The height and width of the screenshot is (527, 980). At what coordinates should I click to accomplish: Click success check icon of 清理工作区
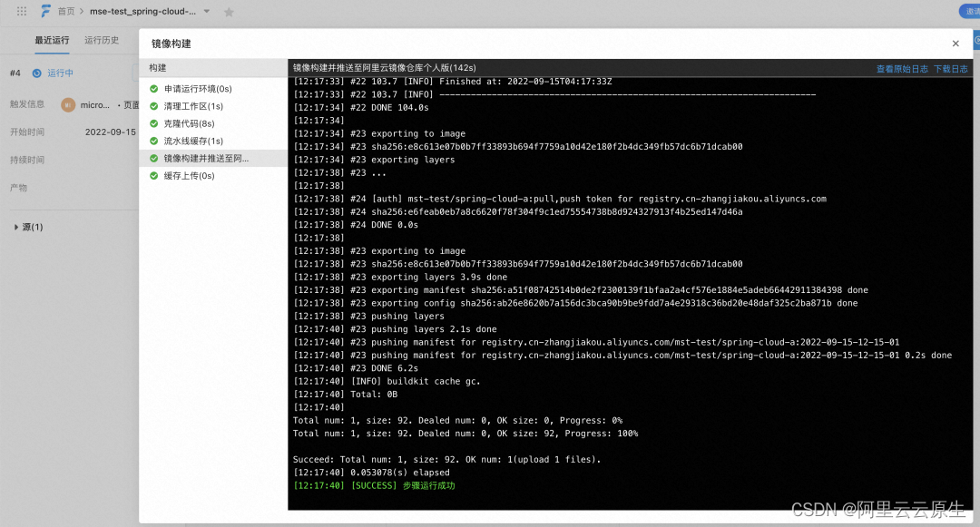[x=153, y=106]
